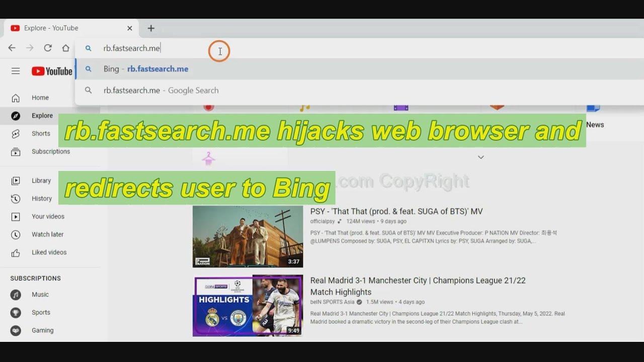
Task: Click the Watch later label
Action: tap(48, 234)
